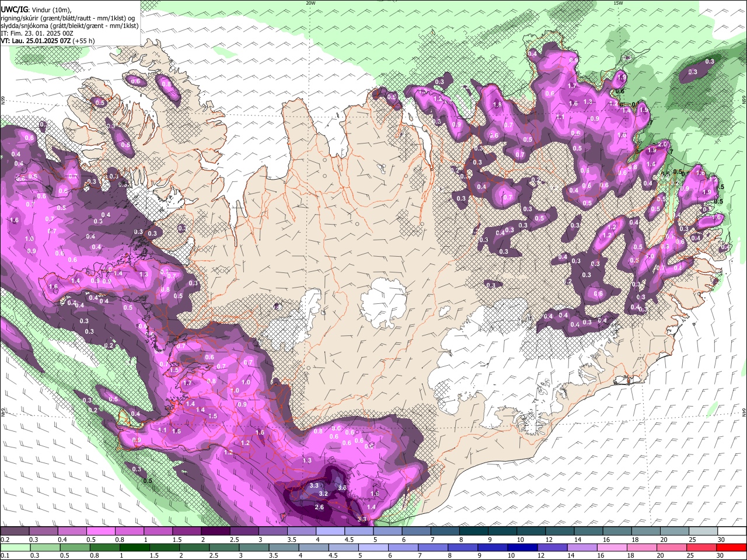Click the grey-teal 16 snow scale swatch
747x560 pixels.
617,531
